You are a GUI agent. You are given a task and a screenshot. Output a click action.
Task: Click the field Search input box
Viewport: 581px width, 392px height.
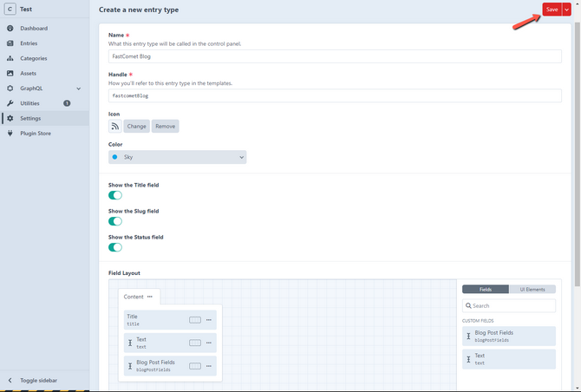coord(512,305)
